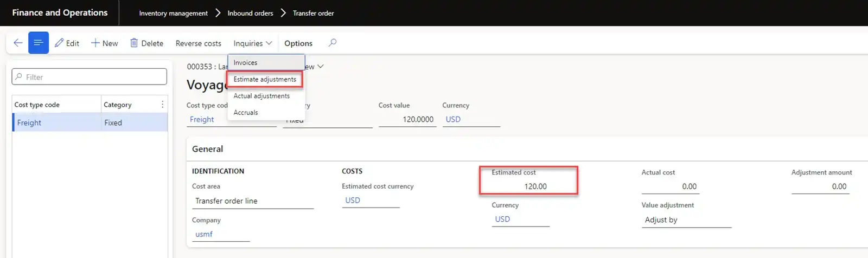
Task: Open the Value adjustment combo box
Action: click(x=686, y=220)
